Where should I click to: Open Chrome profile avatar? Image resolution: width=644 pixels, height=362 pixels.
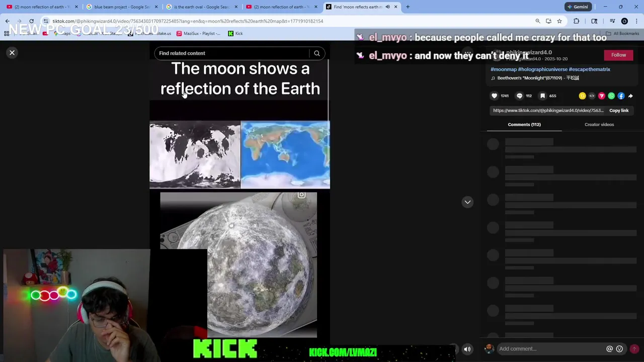624,21
